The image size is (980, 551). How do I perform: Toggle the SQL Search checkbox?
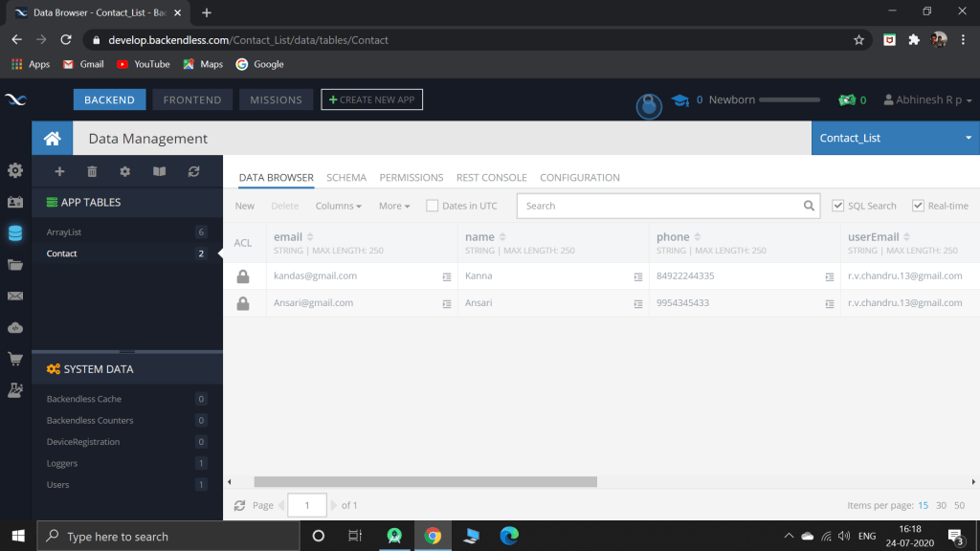838,206
